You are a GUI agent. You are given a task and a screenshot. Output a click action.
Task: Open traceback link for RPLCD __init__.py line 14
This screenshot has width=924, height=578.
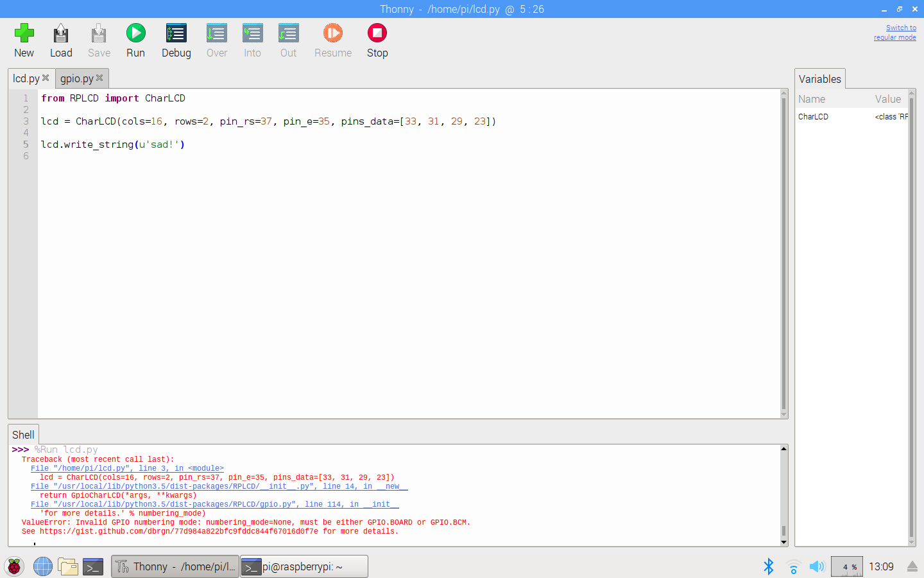coord(219,486)
